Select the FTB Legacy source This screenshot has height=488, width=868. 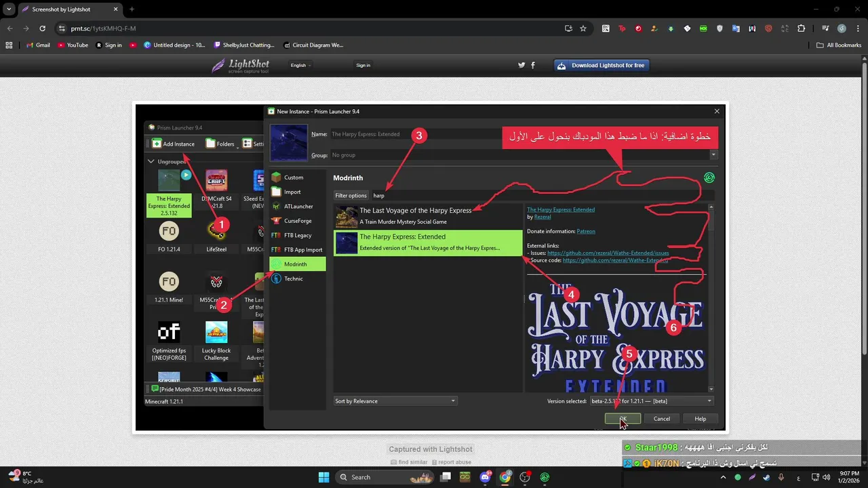pyautogui.click(x=297, y=235)
